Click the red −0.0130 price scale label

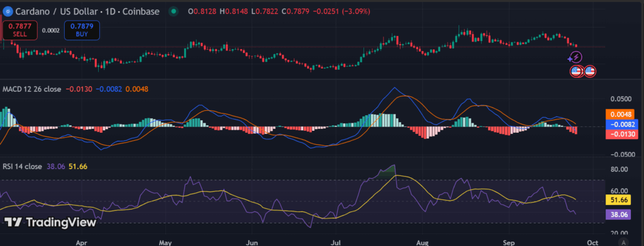622,134
